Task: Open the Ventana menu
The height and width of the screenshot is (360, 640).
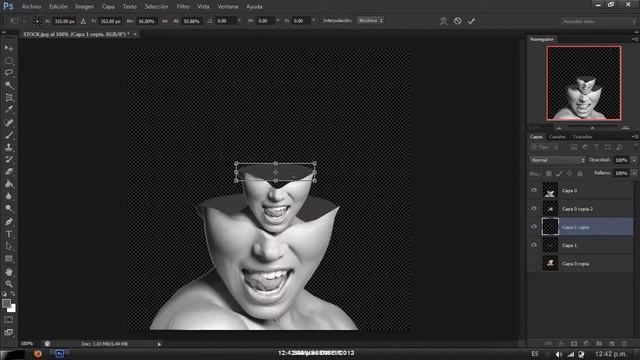Action: point(228,7)
